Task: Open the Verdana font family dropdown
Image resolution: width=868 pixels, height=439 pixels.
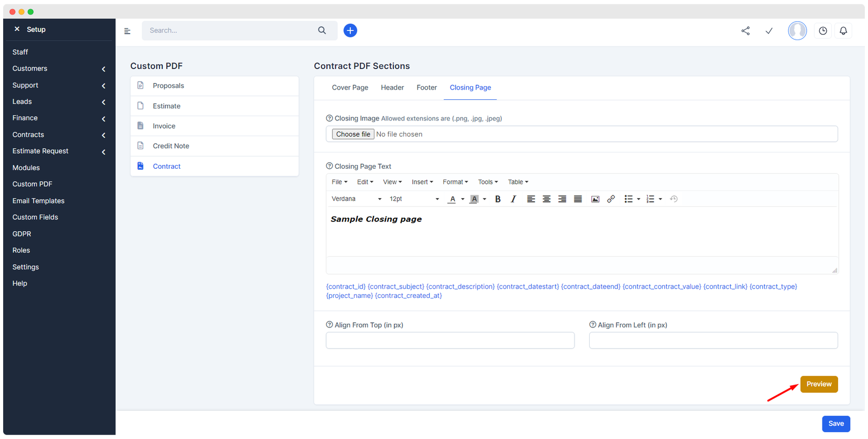Action: 356,199
